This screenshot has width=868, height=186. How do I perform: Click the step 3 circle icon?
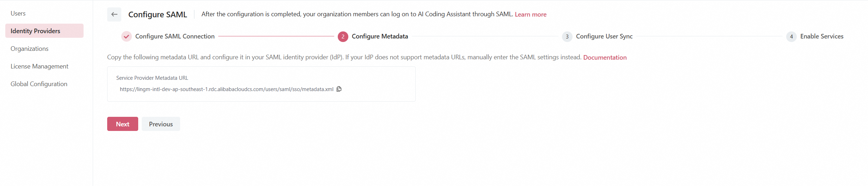(567, 36)
